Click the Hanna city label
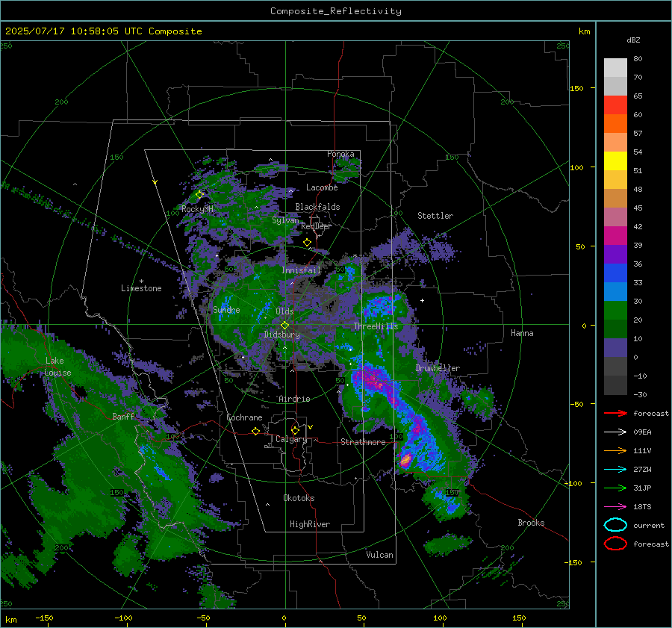672x628 pixels. pyautogui.click(x=522, y=333)
